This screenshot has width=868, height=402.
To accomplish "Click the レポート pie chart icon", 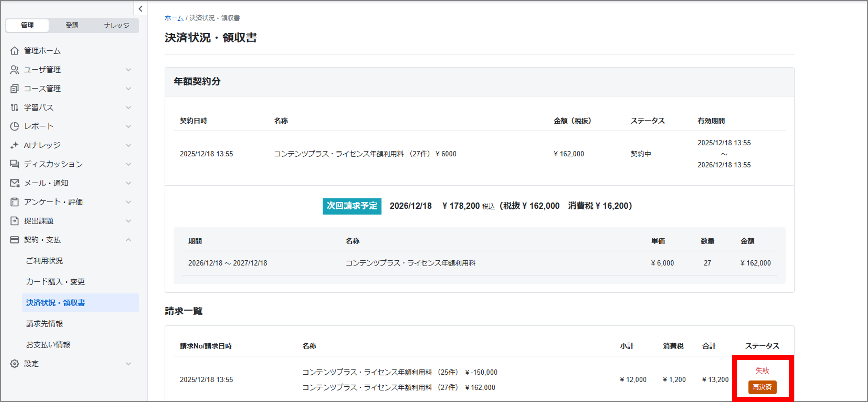I will click(x=14, y=126).
